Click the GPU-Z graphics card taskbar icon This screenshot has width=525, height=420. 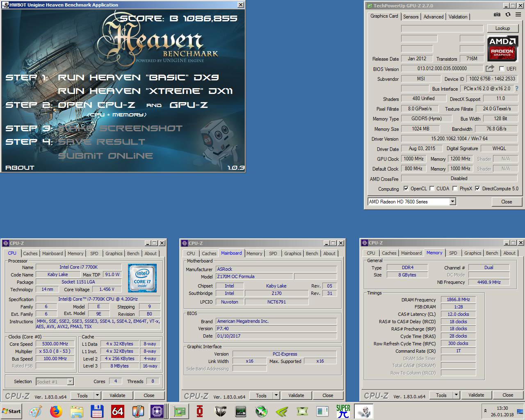[x=179, y=411]
